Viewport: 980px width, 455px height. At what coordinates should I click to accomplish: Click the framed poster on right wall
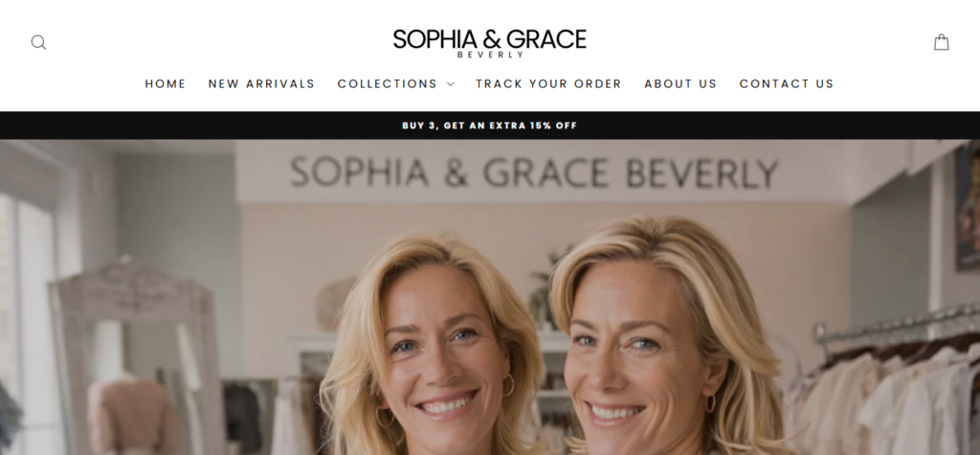click(968, 207)
